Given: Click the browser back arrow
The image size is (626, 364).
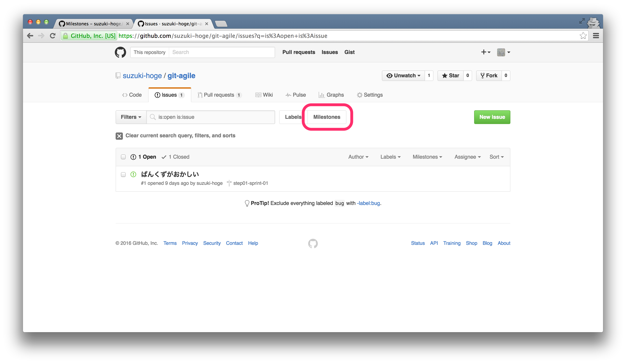Looking at the screenshot, I should click(30, 36).
